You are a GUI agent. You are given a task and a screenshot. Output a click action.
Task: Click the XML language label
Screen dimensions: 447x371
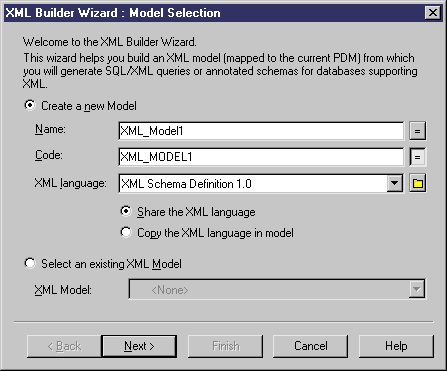click(x=70, y=183)
